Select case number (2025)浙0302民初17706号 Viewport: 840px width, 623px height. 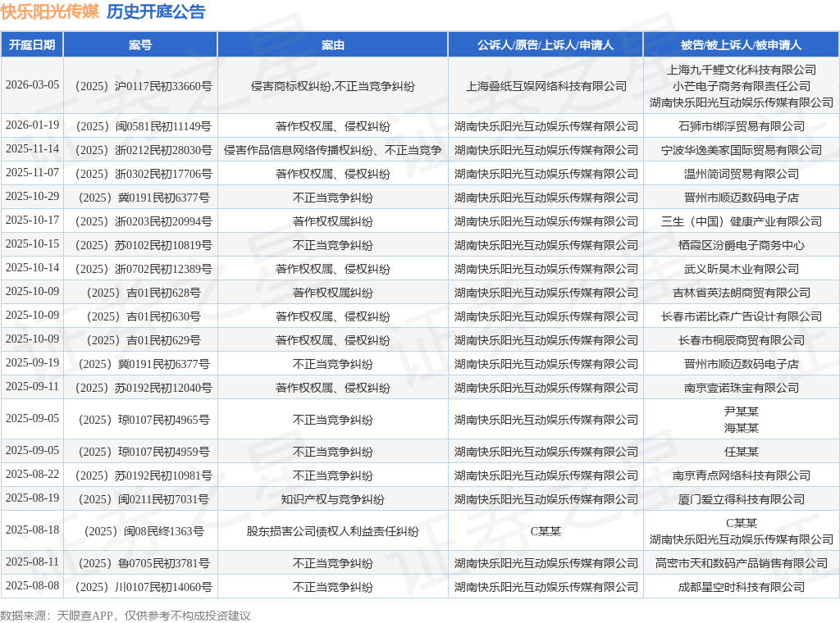[141, 174]
